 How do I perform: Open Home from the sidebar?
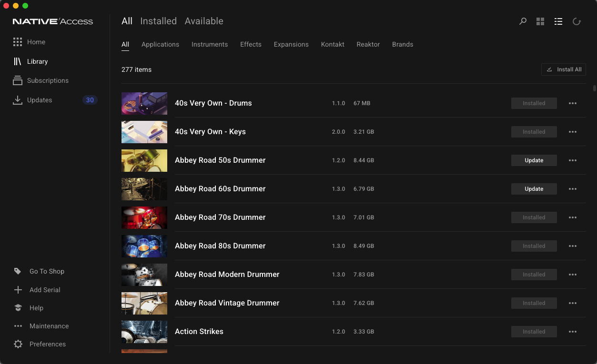coord(29,42)
